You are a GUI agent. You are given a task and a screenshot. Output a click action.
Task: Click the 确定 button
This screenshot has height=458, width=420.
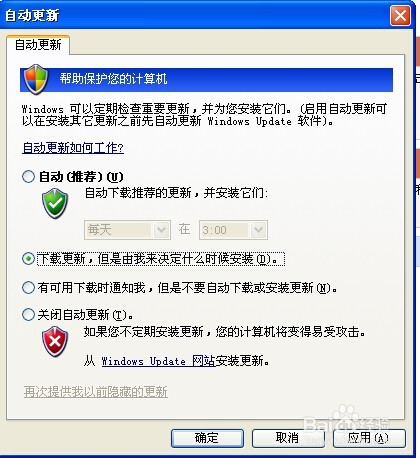coord(207,438)
